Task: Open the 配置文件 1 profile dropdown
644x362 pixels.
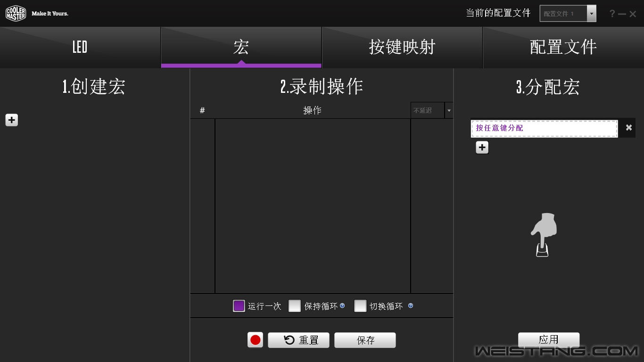Action: (x=591, y=14)
